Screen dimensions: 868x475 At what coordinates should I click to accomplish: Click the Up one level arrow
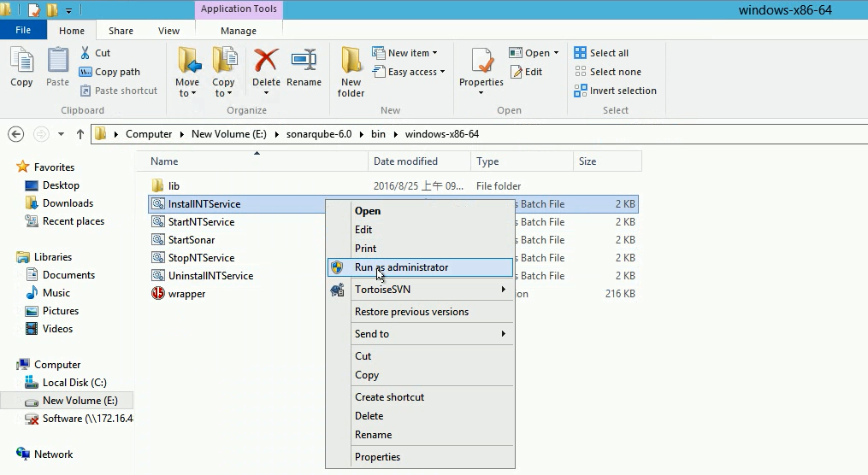(80, 134)
